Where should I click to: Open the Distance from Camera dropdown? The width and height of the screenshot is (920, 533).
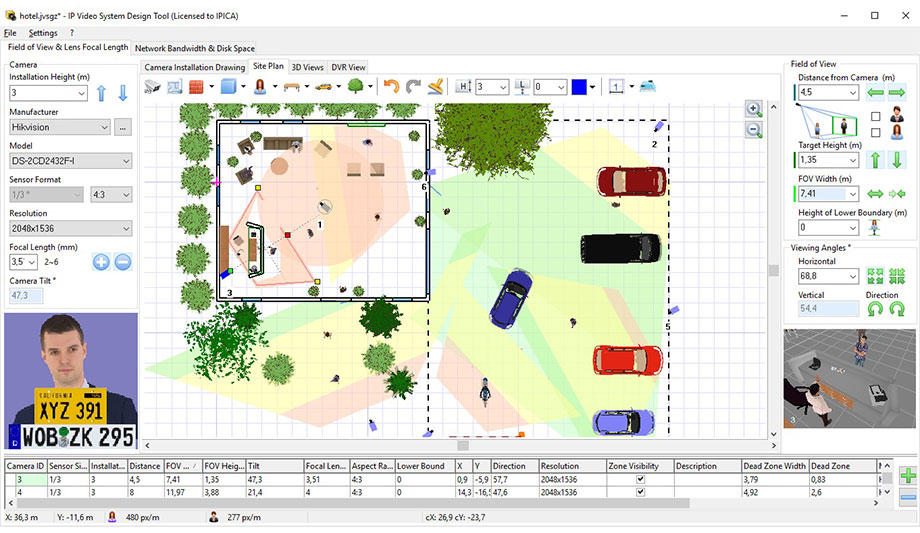click(828, 92)
